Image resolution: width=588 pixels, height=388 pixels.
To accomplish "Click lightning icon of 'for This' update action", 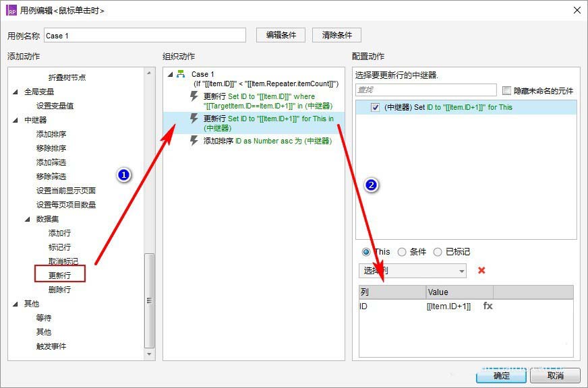I will pos(194,119).
